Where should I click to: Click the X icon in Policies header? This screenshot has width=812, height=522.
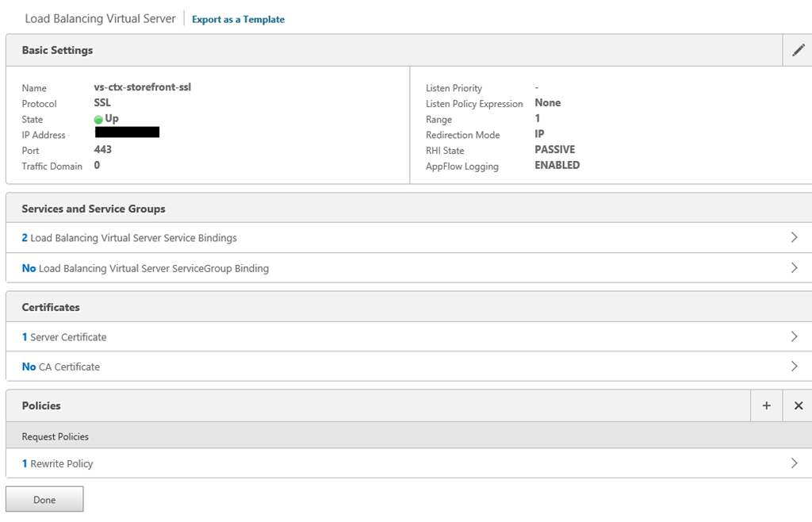pyautogui.click(x=798, y=405)
